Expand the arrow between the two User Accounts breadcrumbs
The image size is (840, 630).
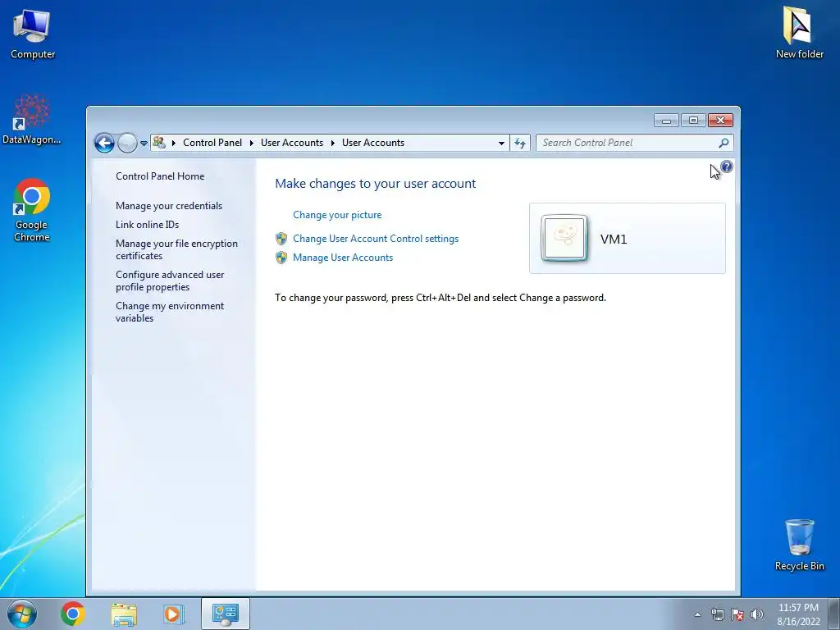point(333,143)
